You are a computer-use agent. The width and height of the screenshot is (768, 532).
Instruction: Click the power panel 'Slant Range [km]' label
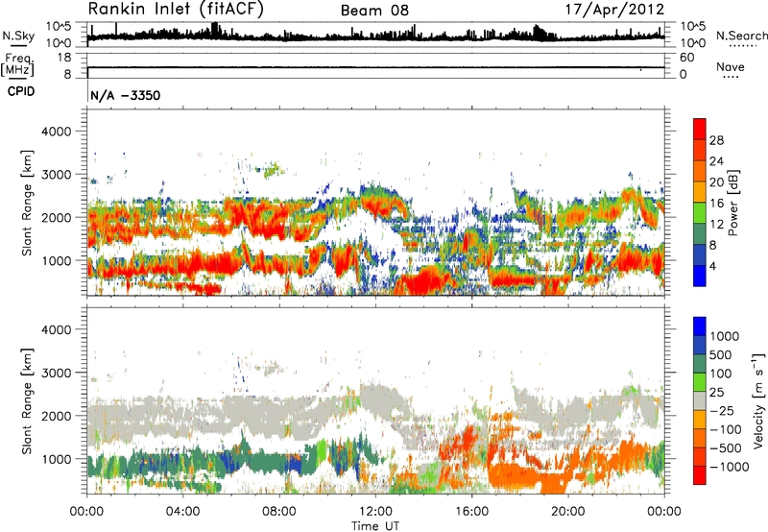(27, 203)
